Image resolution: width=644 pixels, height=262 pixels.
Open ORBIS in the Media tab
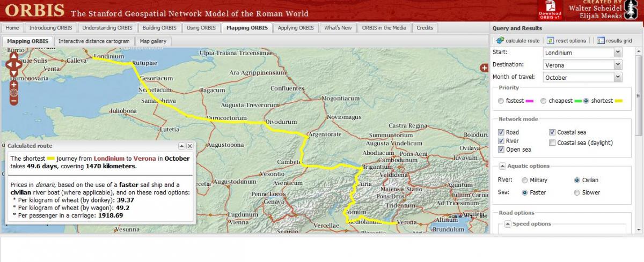384,28
